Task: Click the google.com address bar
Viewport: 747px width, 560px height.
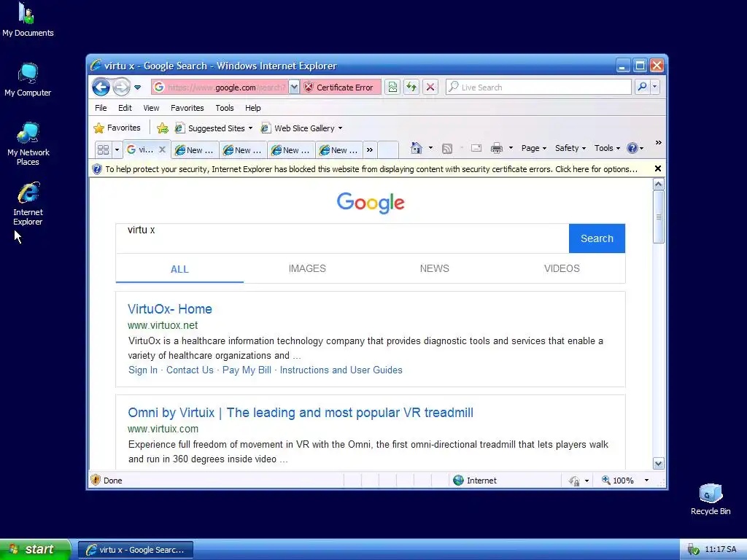Action: (x=220, y=87)
